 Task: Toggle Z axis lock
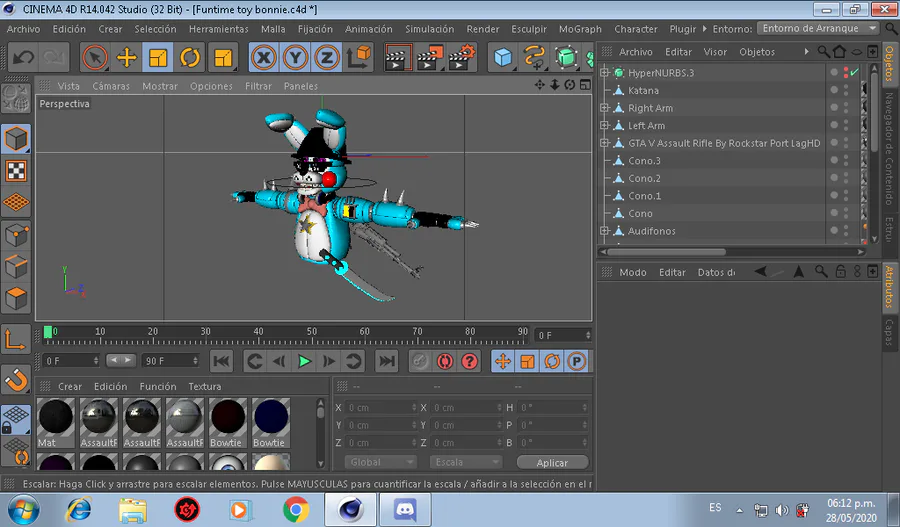pos(327,57)
